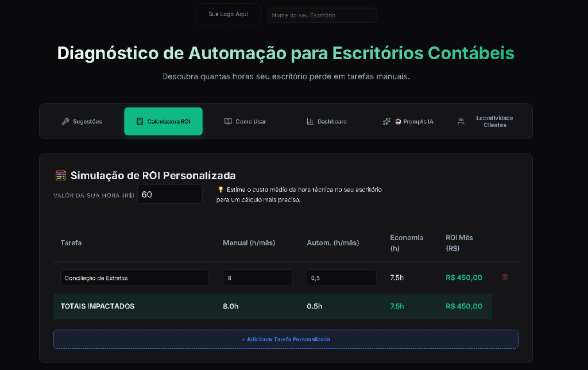The height and width of the screenshot is (370, 588).
Task: Click the people icon next to Lucratividade Clientes
Action: point(461,121)
